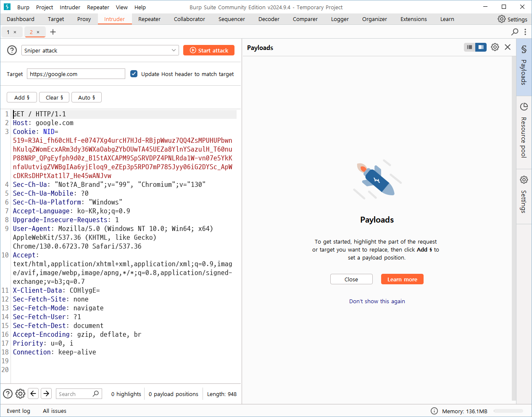532x417 pixels.
Task: Click Don't show this again link
Action: point(377,301)
